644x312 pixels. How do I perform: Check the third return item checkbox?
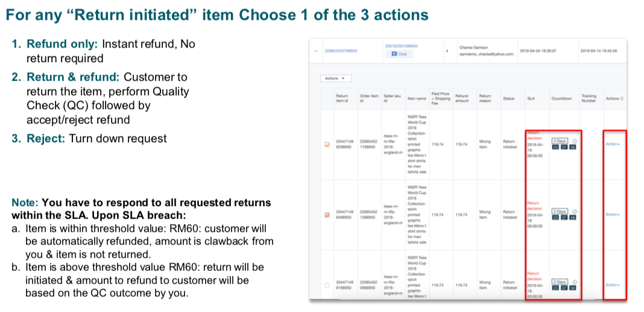click(x=327, y=284)
